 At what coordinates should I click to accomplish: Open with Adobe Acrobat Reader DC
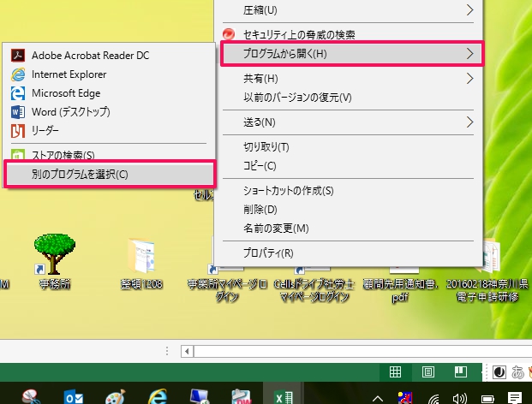[109, 56]
